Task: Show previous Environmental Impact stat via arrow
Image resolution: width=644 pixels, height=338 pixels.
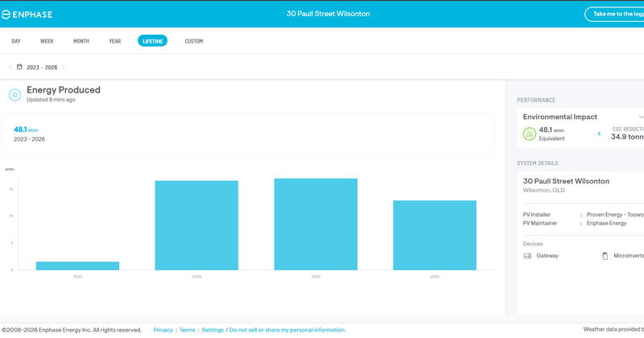Action: (x=599, y=134)
